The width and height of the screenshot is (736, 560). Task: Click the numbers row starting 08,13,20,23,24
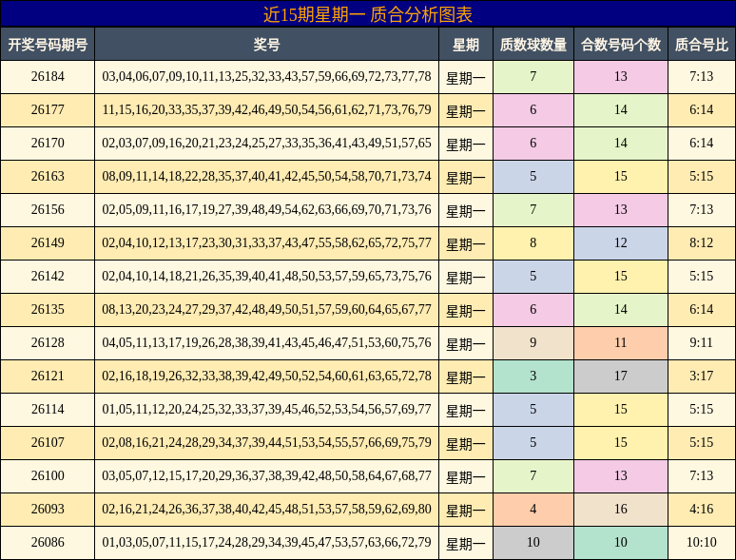[266, 310]
